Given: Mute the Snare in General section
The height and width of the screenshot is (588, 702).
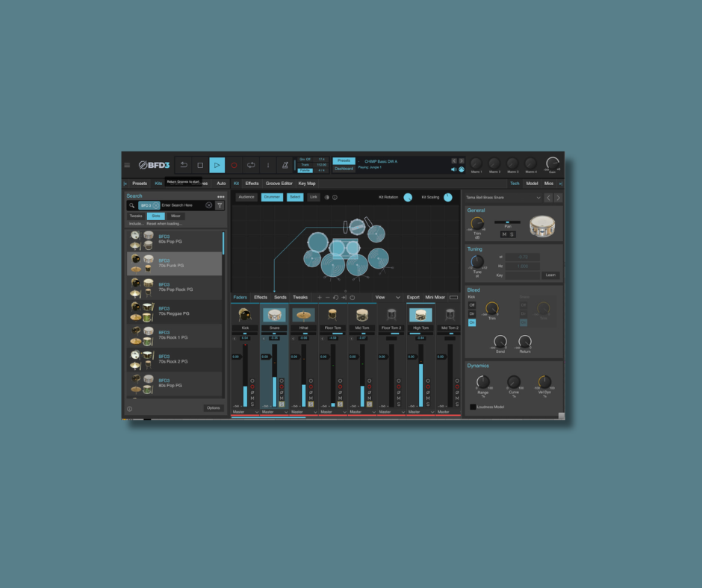Looking at the screenshot, I should 504,234.
